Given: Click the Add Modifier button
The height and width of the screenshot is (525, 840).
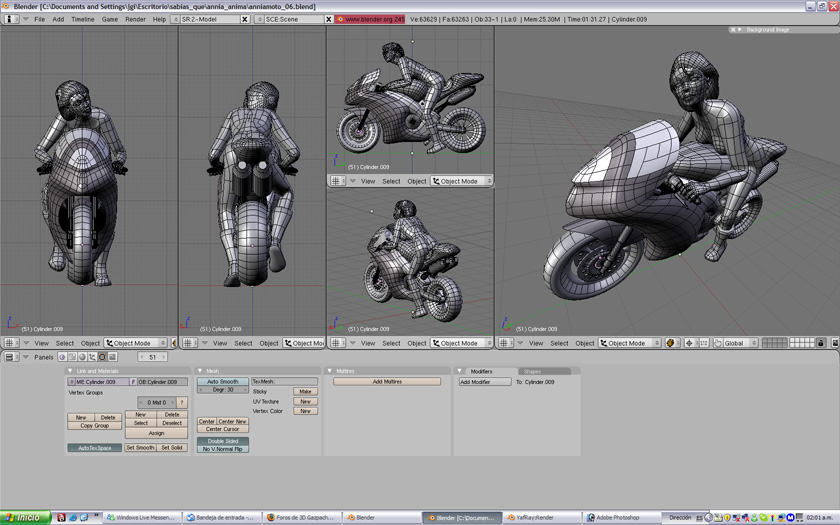Looking at the screenshot, I should click(485, 382).
